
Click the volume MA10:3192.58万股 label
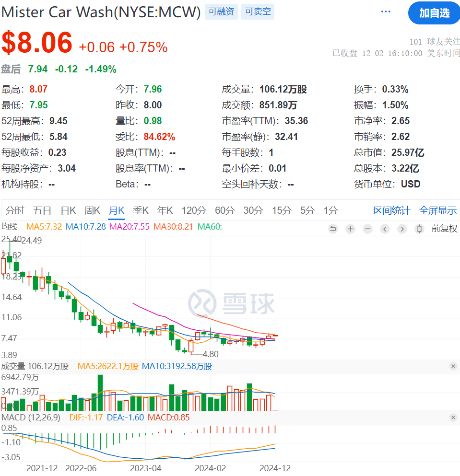(x=177, y=366)
